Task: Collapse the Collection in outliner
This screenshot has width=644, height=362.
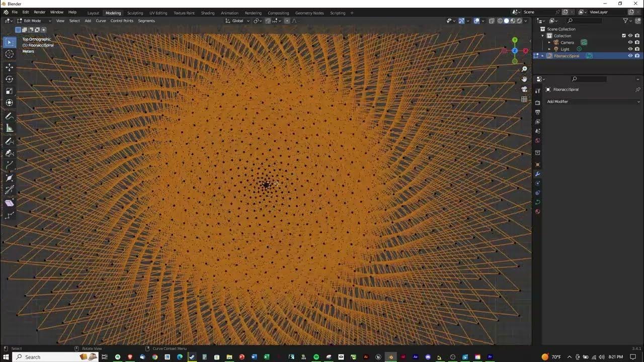Action: pyautogui.click(x=542, y=36)
